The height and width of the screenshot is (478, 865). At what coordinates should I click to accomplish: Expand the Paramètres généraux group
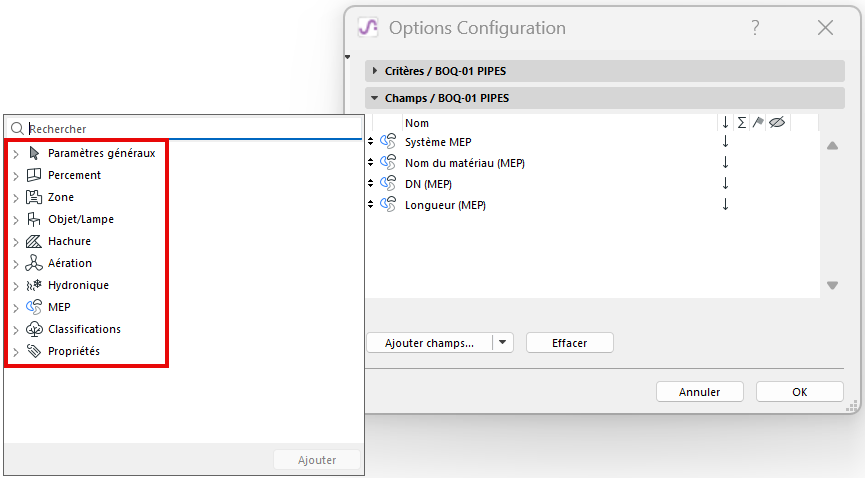point(15,154)
